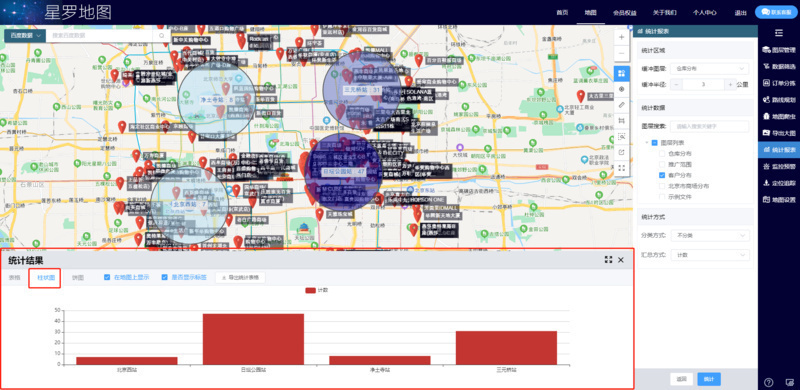
Task: Click the search magnifier icon in map search
Action: [162, 36]
